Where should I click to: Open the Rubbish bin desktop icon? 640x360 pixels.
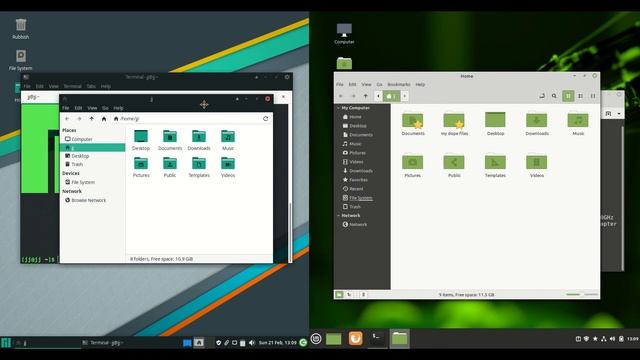(21, 28)
